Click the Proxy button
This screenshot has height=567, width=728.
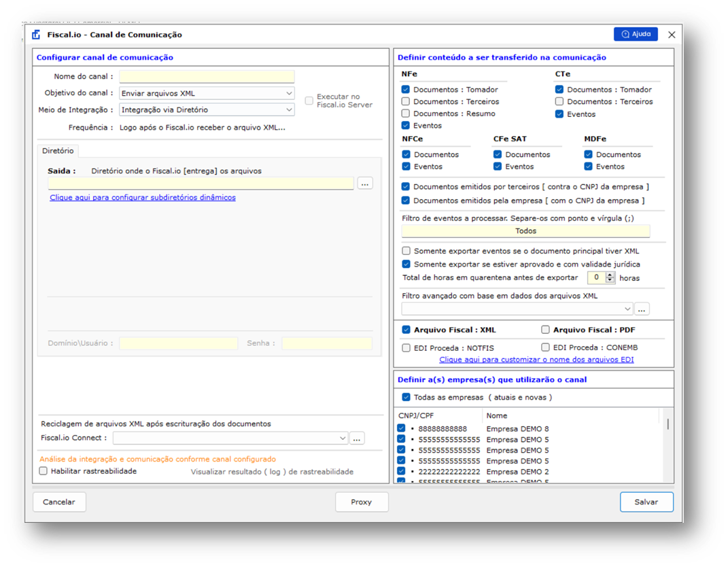[361, 502]
